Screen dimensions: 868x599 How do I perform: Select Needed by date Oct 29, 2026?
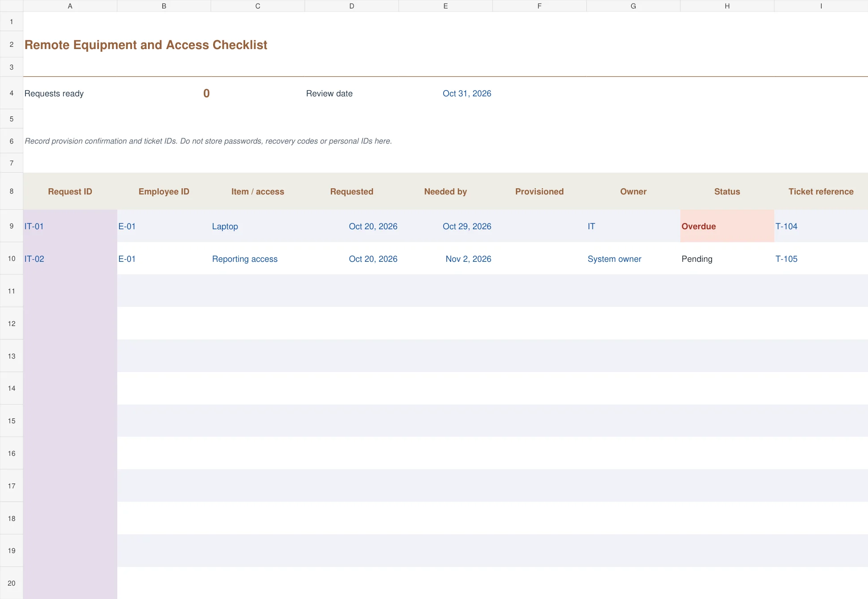tap(445, 226)
